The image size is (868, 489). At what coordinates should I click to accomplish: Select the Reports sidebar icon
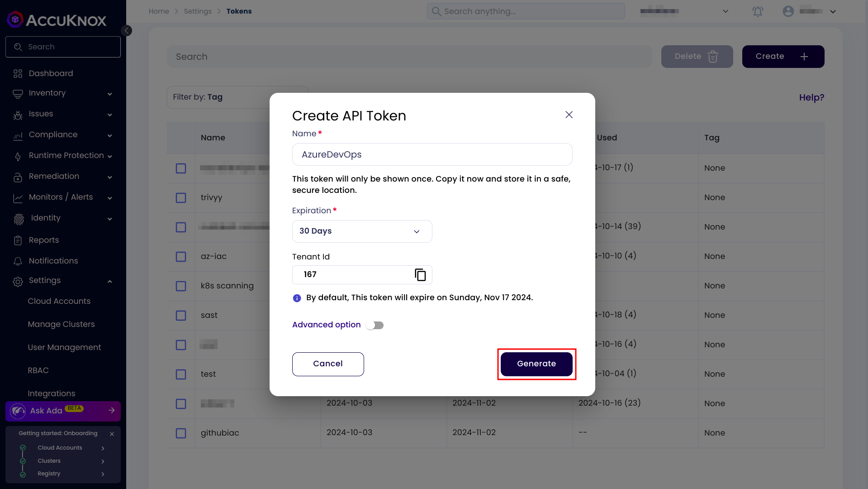click(x=18, y=240)
